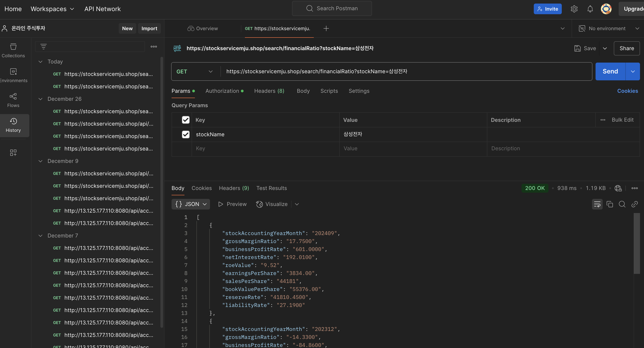Viewport: 644px width, 348px height.
Task: Copy the response body
Action: 610,204
